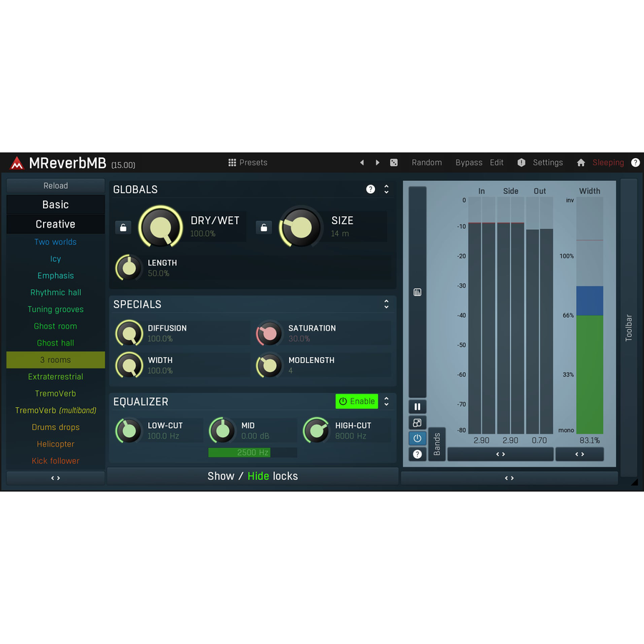The height and width of the screenshot is (644, 644).
Task: Select the Kick follower preset
Action: pos(55,461)
